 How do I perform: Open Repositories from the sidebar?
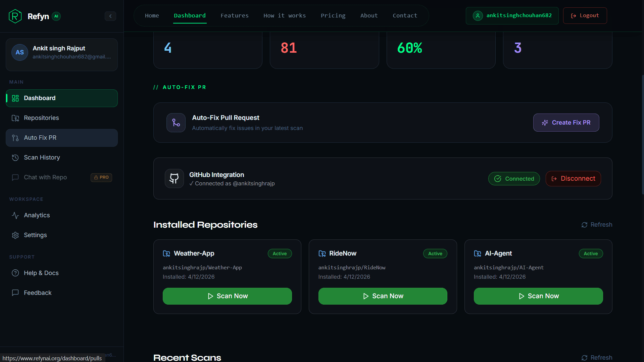pyautogui.click(x=41, y=118)
